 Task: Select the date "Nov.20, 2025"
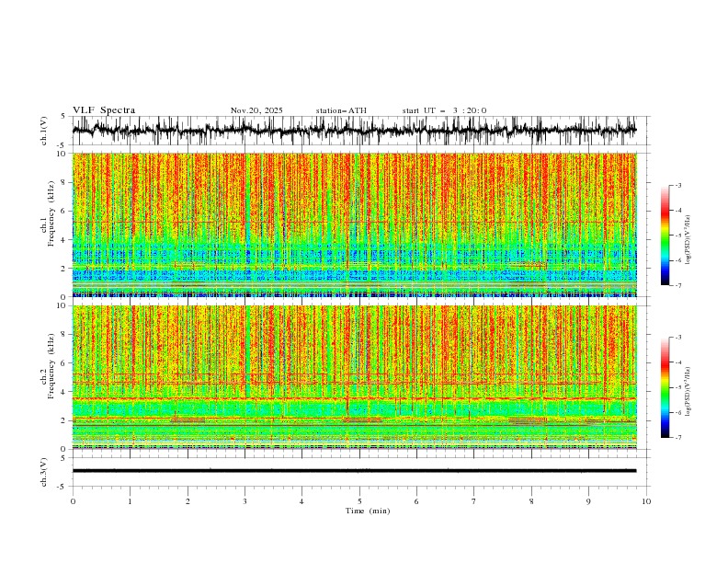click(x=256, y=110)
